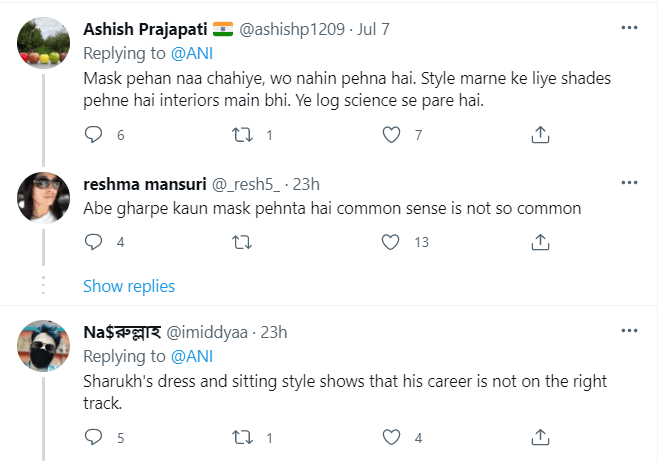Screen dimensions: 660x463
Task: Share the tweet about Sharukh's dress
Action: [x=540, y=437]
